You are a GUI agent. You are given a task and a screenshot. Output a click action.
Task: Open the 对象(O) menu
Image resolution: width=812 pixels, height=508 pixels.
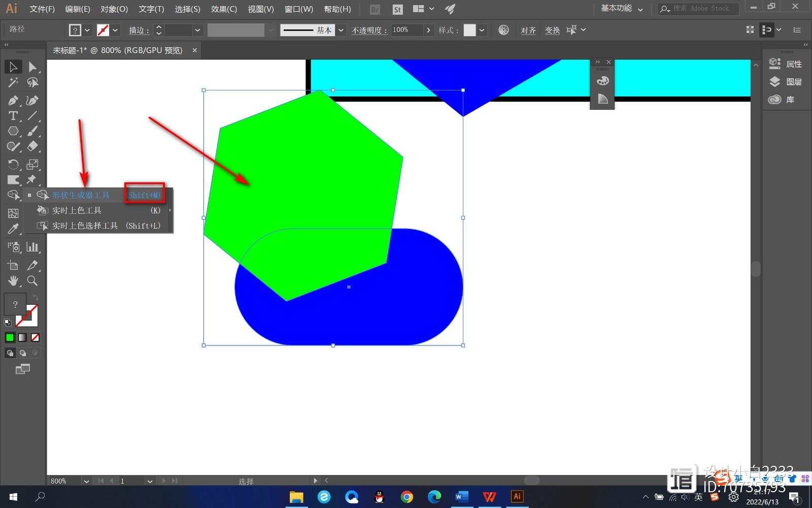tap(114, 9)
